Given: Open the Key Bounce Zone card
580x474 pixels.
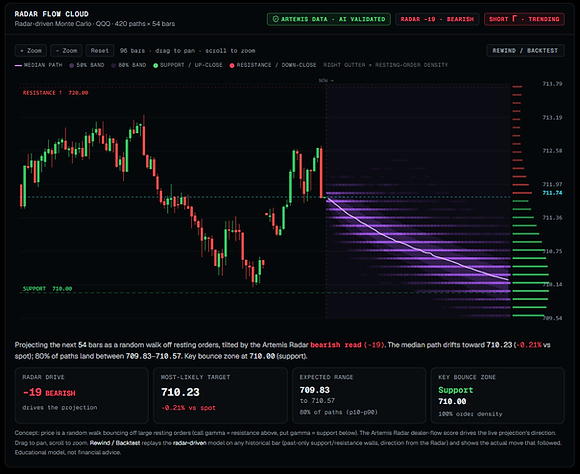Looking at the screenshot, I should point(498,395).
